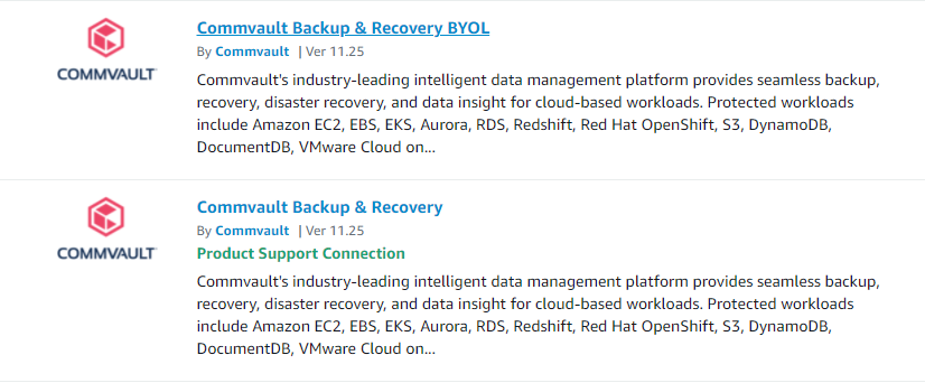The height and width of the screenshot is (384, 926).
Task: Open the non-BYOL Commvault Backup & Recovery title
Action: (319, 207)
